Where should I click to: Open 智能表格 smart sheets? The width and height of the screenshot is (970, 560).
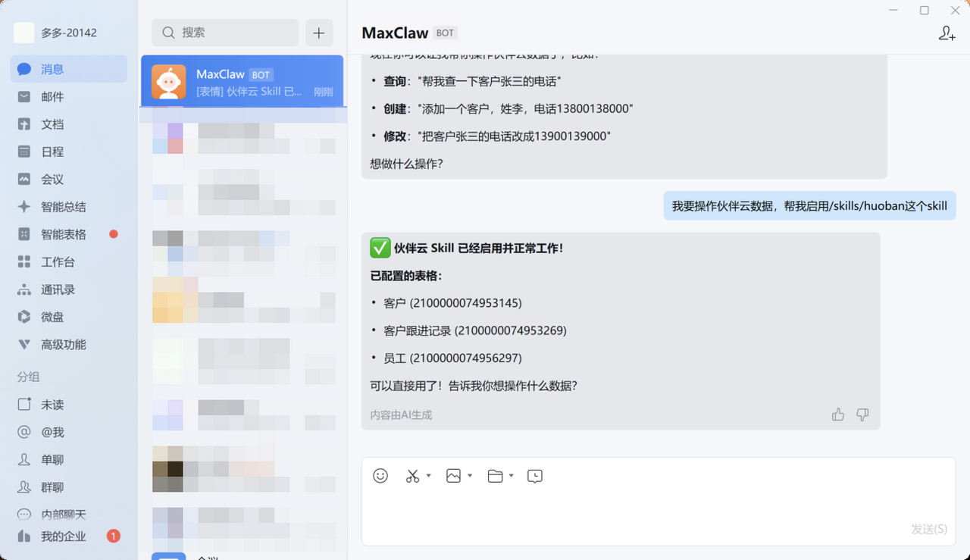(64, 234)
